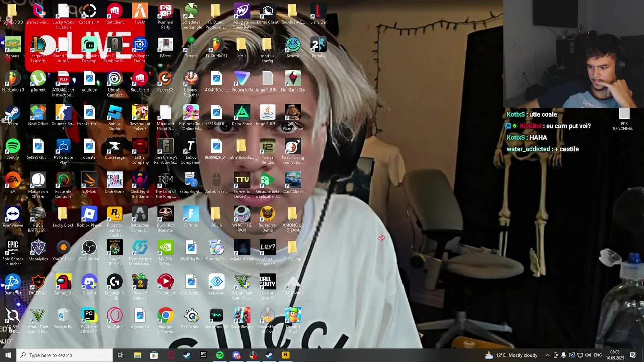
Task: Open the Mage Arena icon
Action: click(x=242, y=251)
